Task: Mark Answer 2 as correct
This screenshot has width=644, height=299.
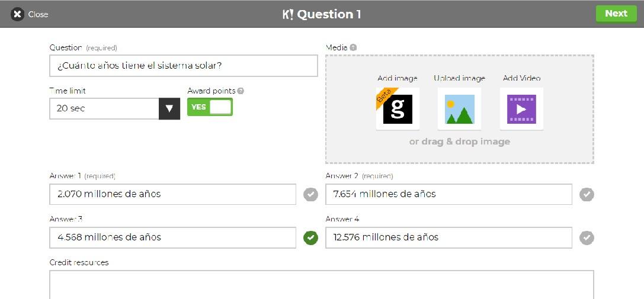Action: [x=586, y=194]
